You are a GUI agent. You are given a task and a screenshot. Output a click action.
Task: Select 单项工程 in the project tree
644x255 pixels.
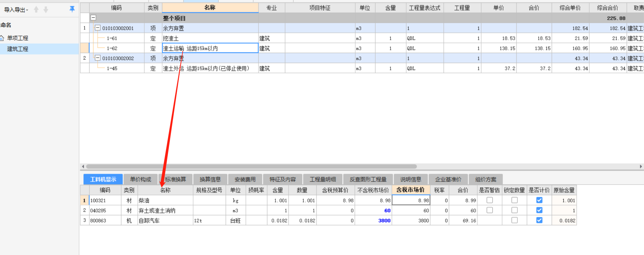click(x=18, y=38)
